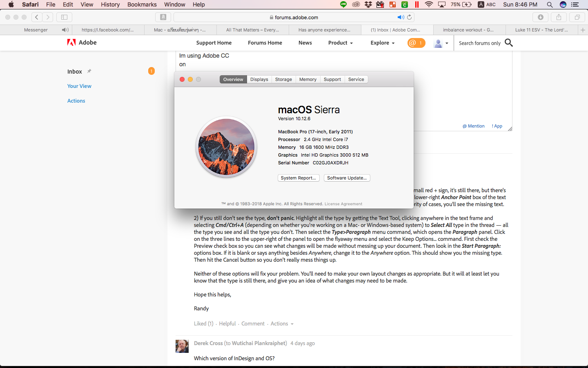
Task: Open the Bookmarks menu
Action: pos(142,4)
